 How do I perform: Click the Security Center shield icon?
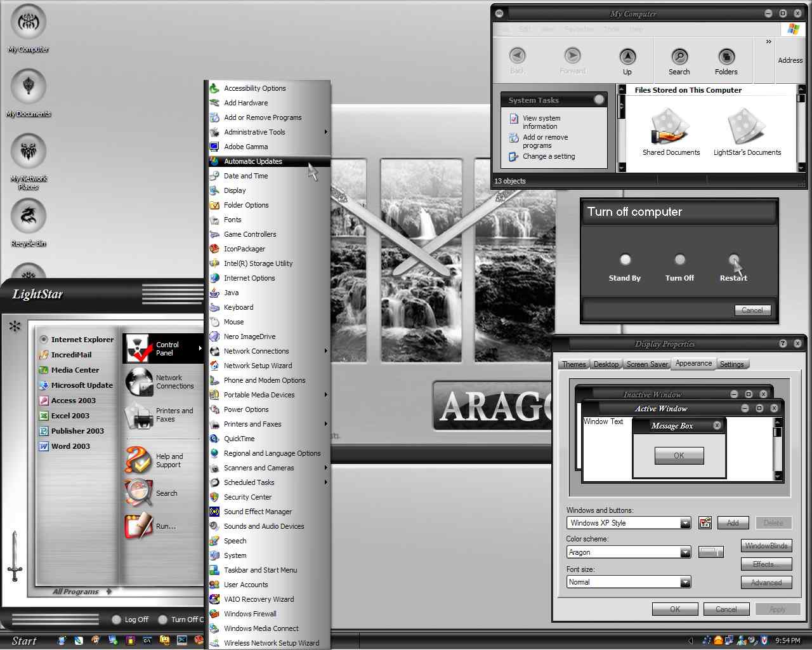(214, 497)
